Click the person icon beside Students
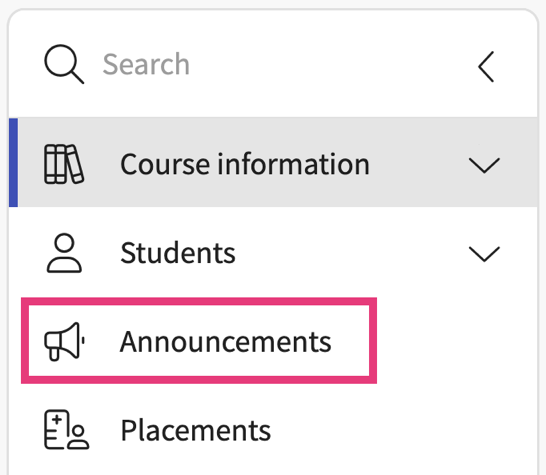This screenshot has width=546, height=475. coord(64,253)
